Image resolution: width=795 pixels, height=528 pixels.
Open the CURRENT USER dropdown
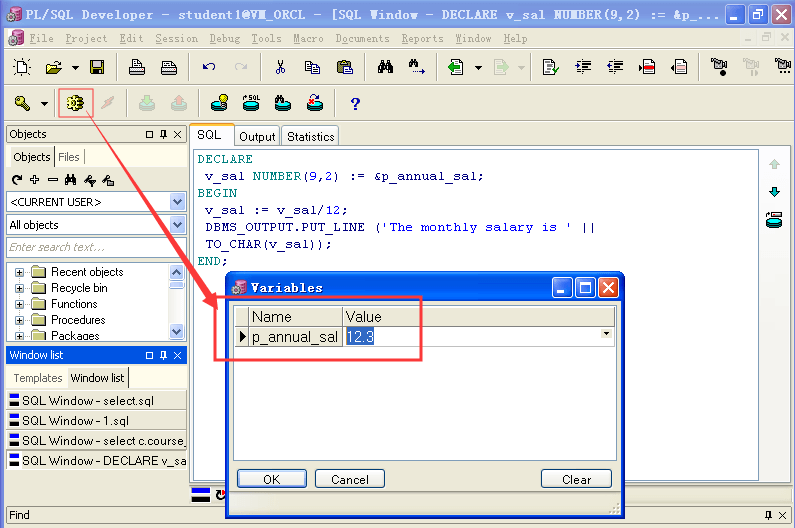[x=177, y=202]
